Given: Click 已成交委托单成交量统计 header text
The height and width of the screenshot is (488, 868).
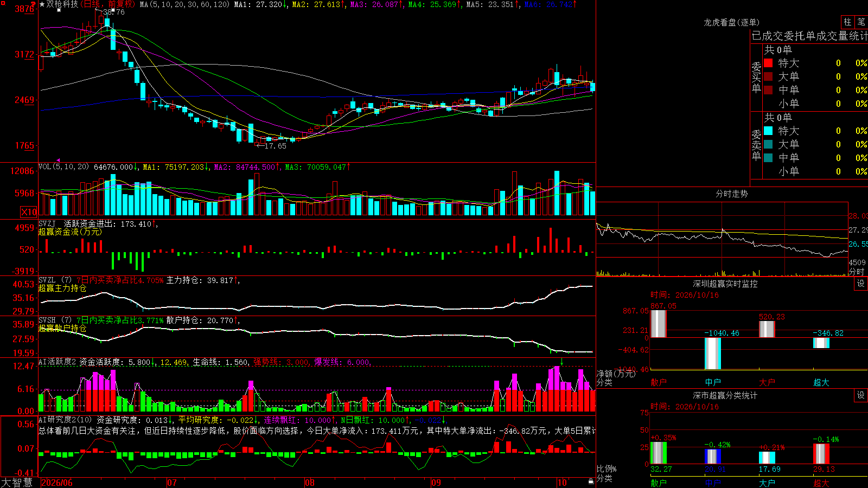Looking at the screenshot, I should (809, 36).
